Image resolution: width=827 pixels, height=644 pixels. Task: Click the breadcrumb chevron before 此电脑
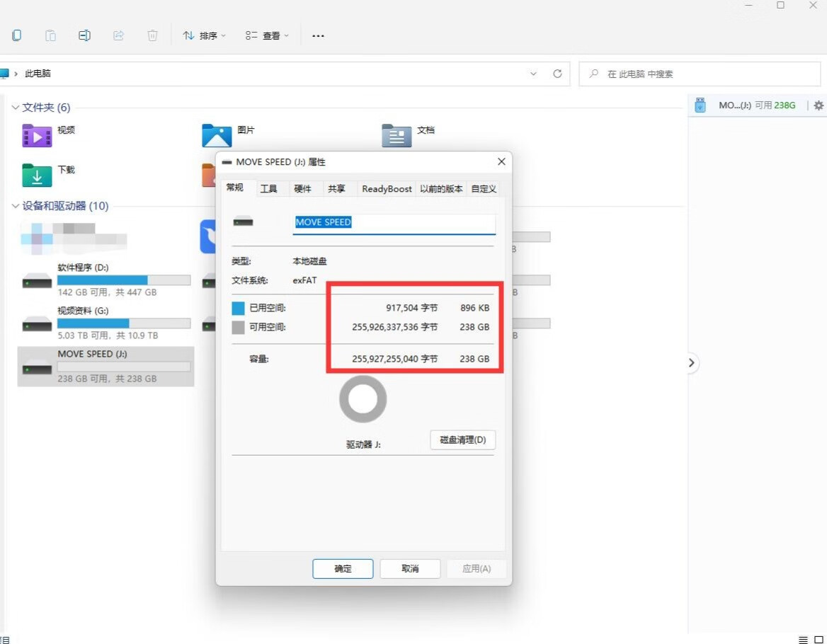pos(16,74)
